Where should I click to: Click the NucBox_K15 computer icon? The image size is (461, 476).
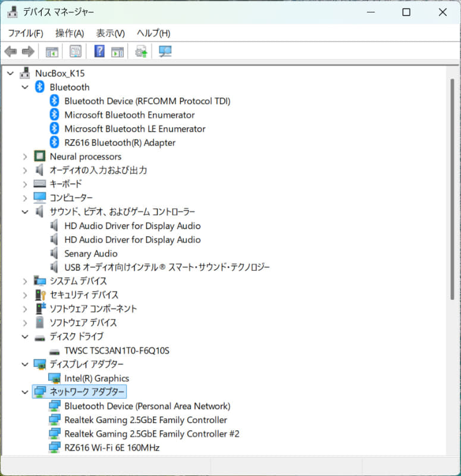tap(25, 73)
